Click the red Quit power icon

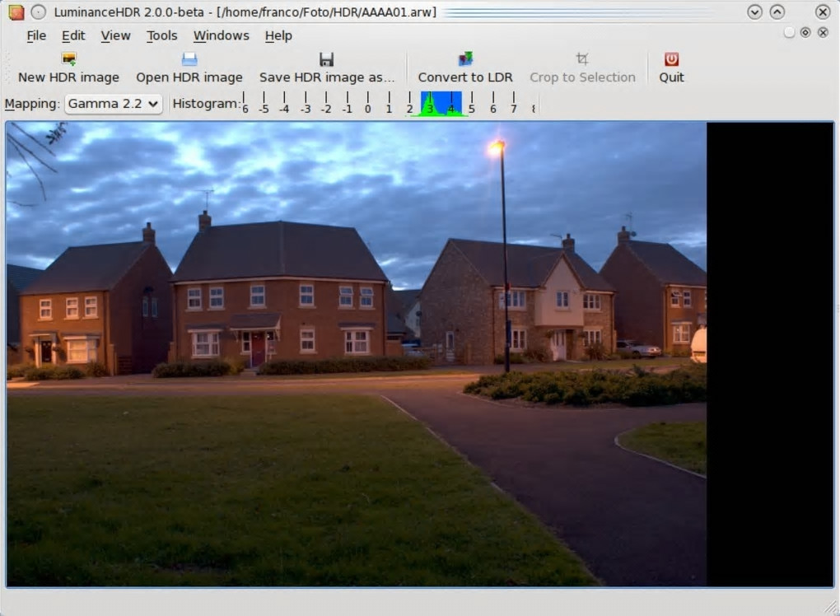tap(671, 59)
